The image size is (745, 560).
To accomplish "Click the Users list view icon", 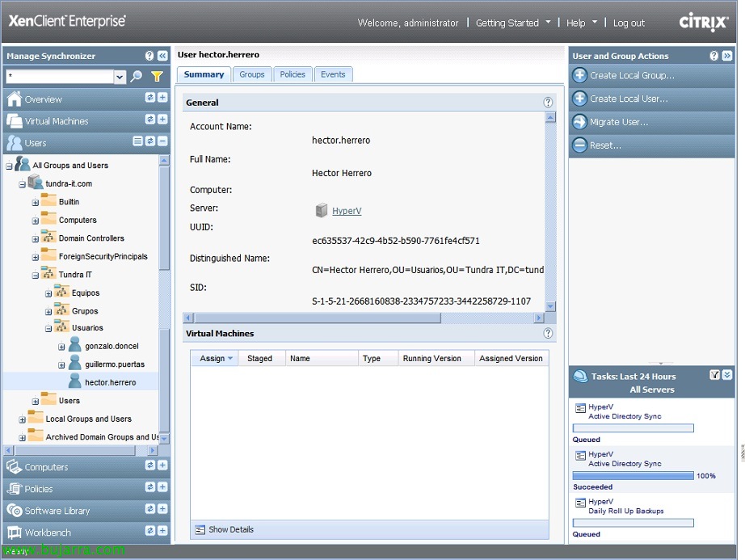I will tap(138, 141).
